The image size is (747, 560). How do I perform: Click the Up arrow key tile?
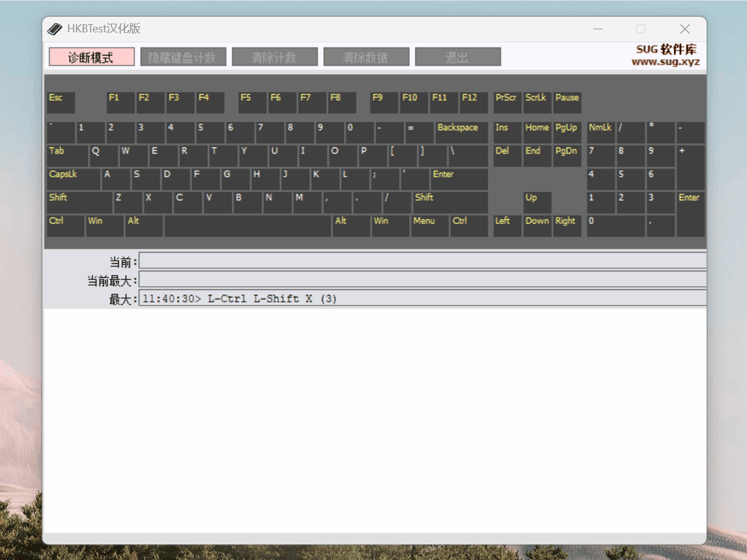[537, 202]
